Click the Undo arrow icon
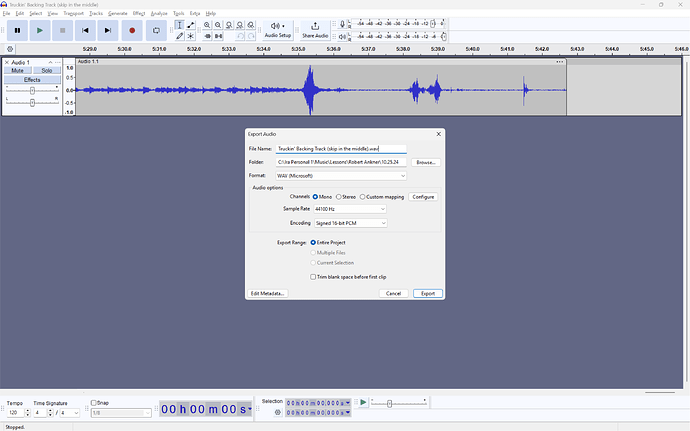 click(x=240, y=36)
